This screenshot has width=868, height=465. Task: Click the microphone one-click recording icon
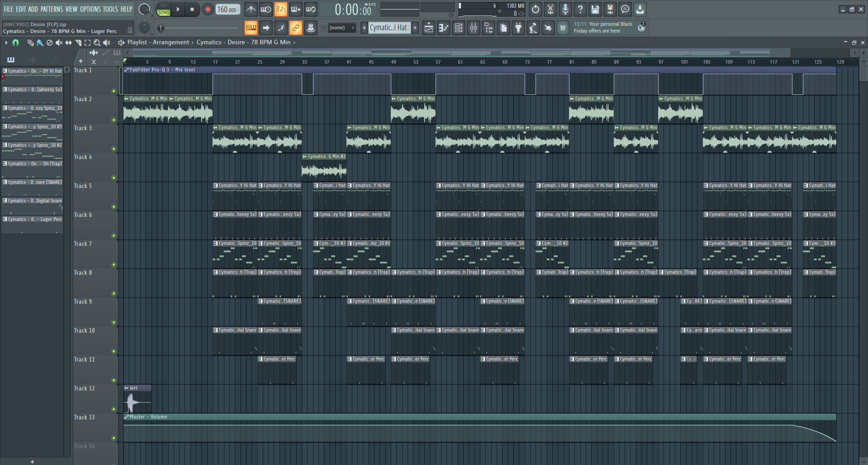[x=565, y=9]
